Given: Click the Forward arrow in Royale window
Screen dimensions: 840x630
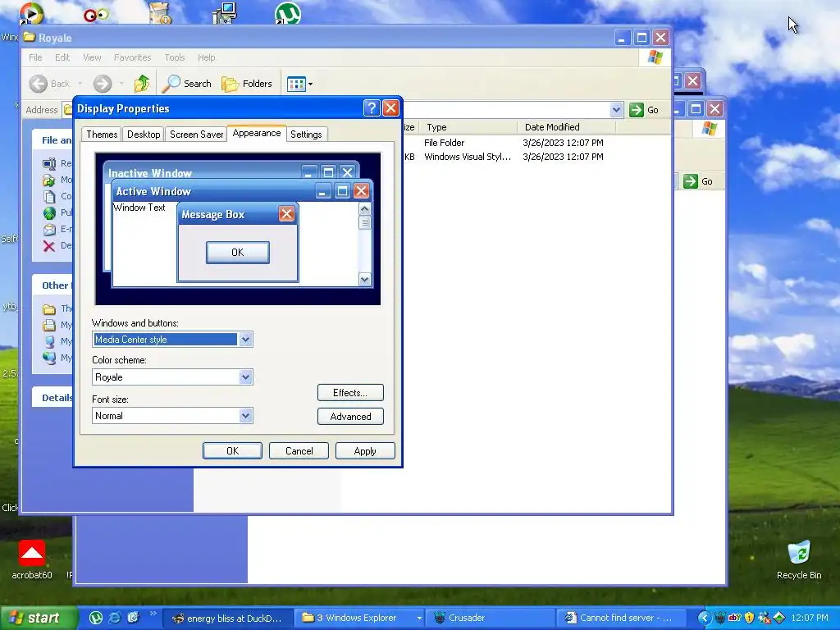Looking at the screenshot, I should click(103, 84).
